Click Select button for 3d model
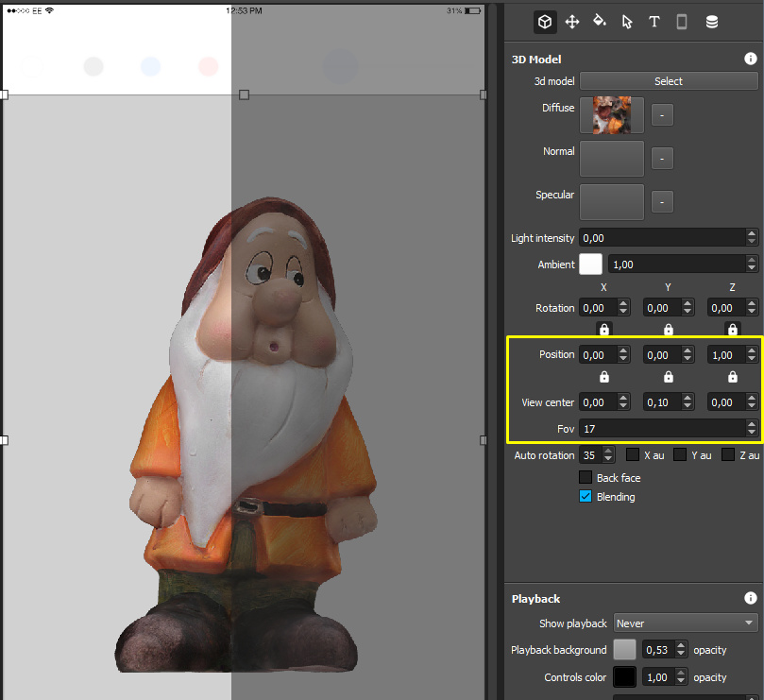The image size is (764, 700). point(669,81)
